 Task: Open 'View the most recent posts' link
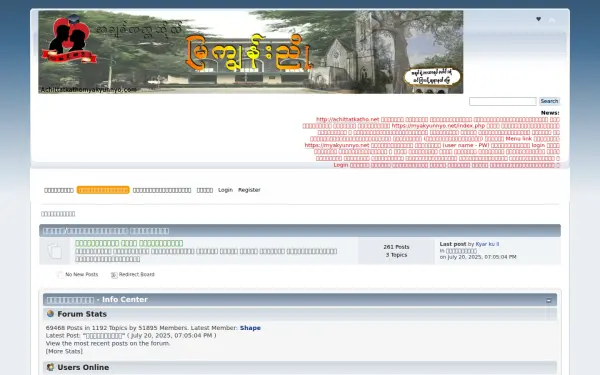[108, 344]
